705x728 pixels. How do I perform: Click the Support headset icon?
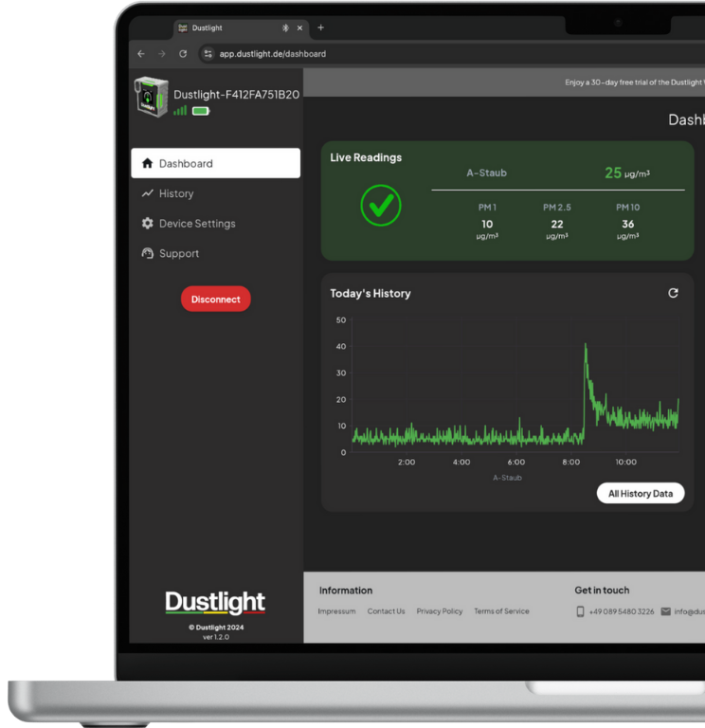pyautogui.click(x=147, y=253)
